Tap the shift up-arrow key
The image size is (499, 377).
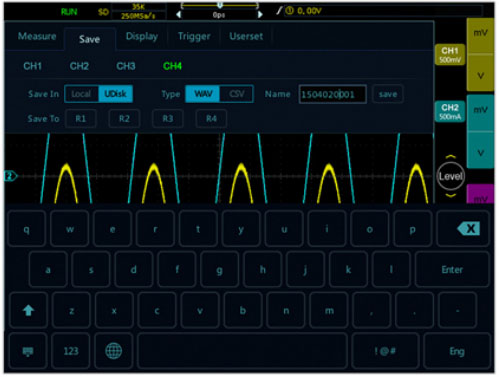coord(28,310)
